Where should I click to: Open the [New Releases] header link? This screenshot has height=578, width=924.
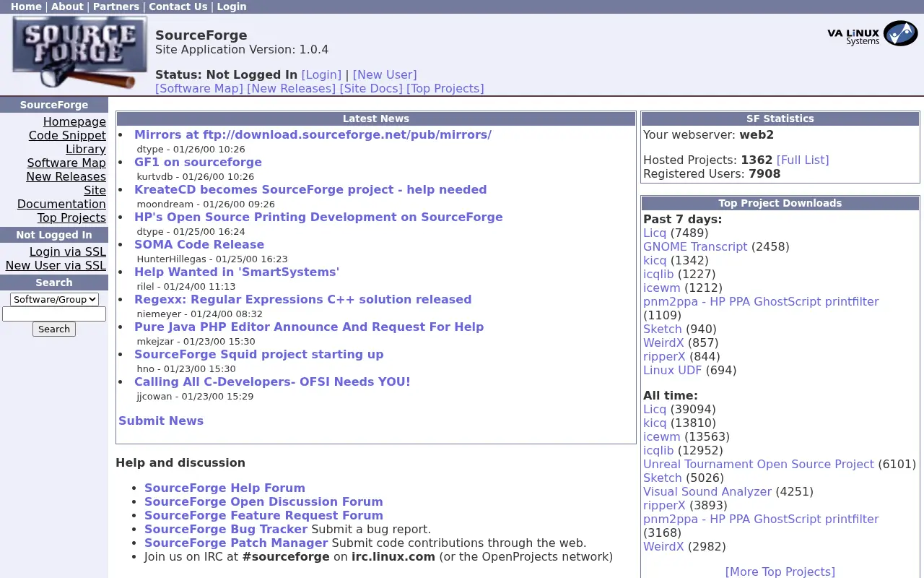(291, 88)
